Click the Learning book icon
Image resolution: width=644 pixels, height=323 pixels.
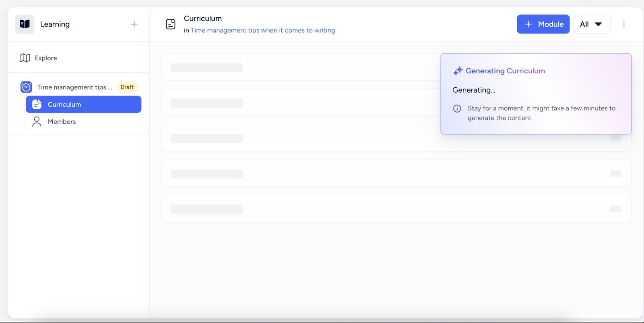click(25, 24)
